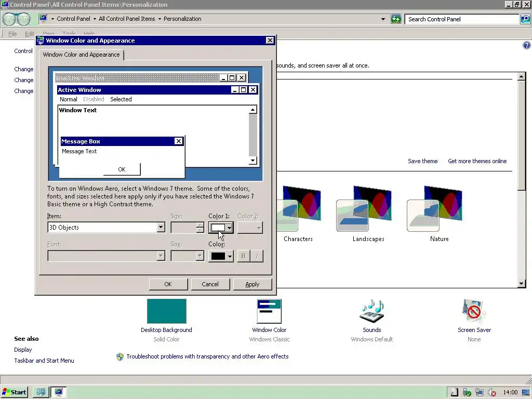Click the Personalization taskbar button
532x399 pixels.
[58, 392]
